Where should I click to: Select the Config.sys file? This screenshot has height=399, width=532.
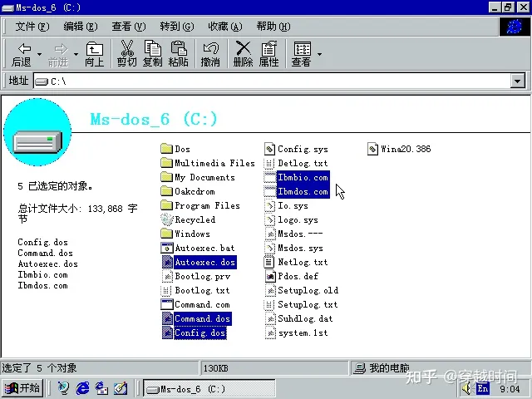296,149
